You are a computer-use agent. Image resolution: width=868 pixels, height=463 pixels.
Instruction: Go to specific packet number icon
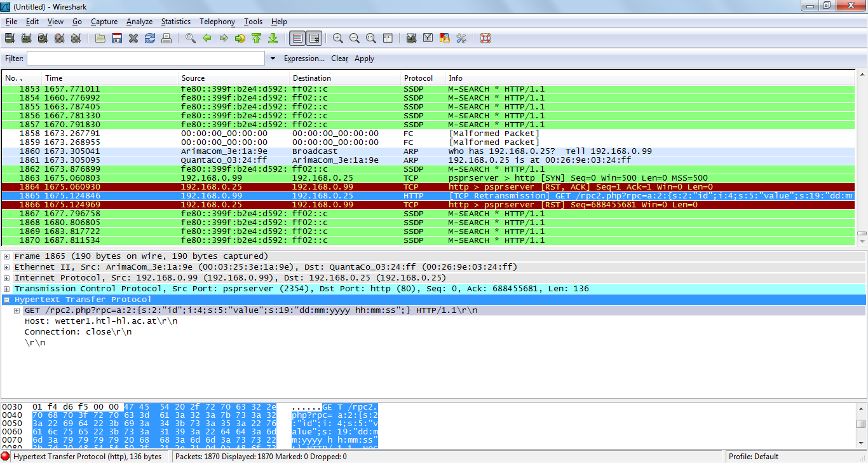[x=240, y=38]
